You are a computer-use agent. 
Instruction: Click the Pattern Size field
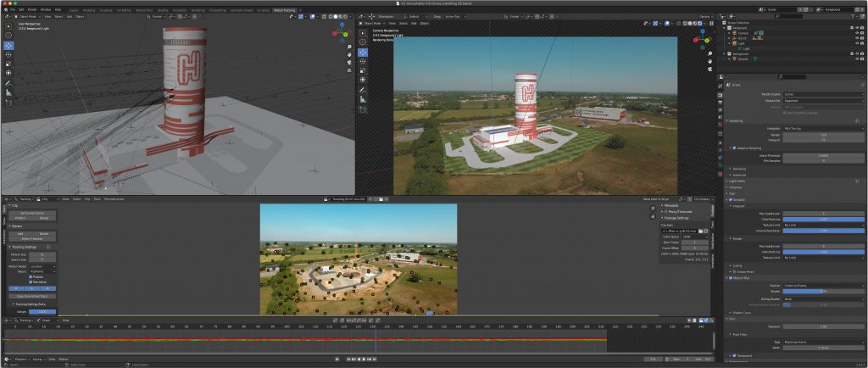pos(42,254)
